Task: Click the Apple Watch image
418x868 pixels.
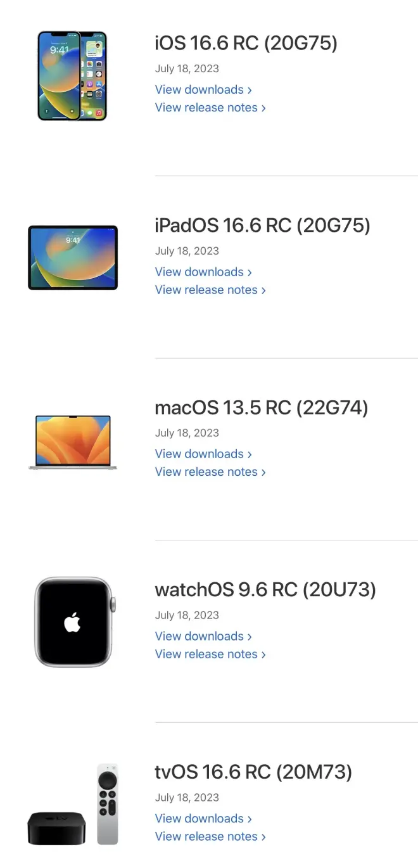Action: tap(75, 622)
